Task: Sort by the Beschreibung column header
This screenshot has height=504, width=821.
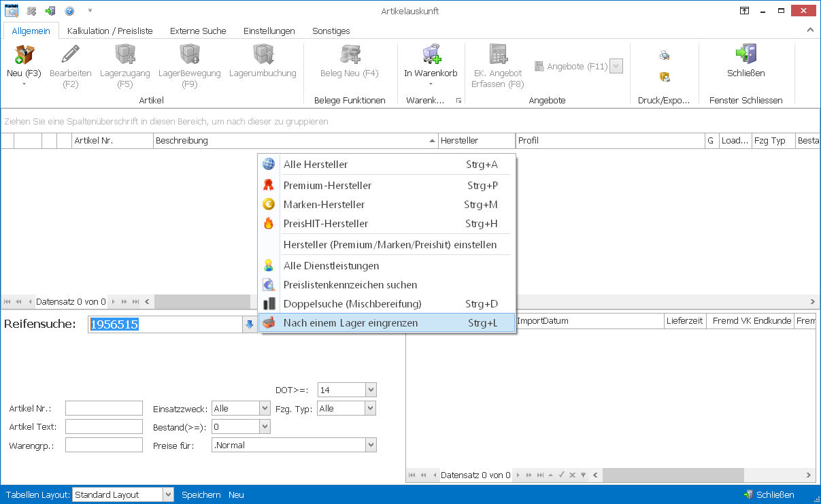Action: 296,141
